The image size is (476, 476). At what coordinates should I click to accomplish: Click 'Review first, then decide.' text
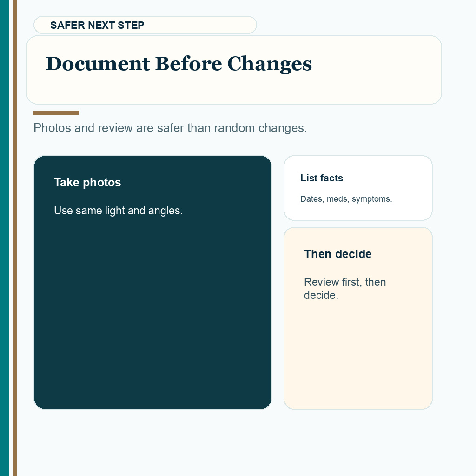click(345, 288)
